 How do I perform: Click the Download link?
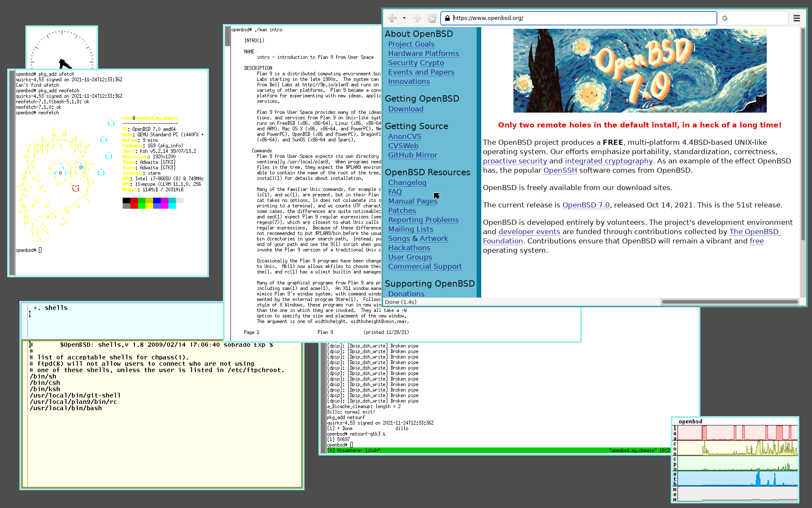click(x=406, y=109)
